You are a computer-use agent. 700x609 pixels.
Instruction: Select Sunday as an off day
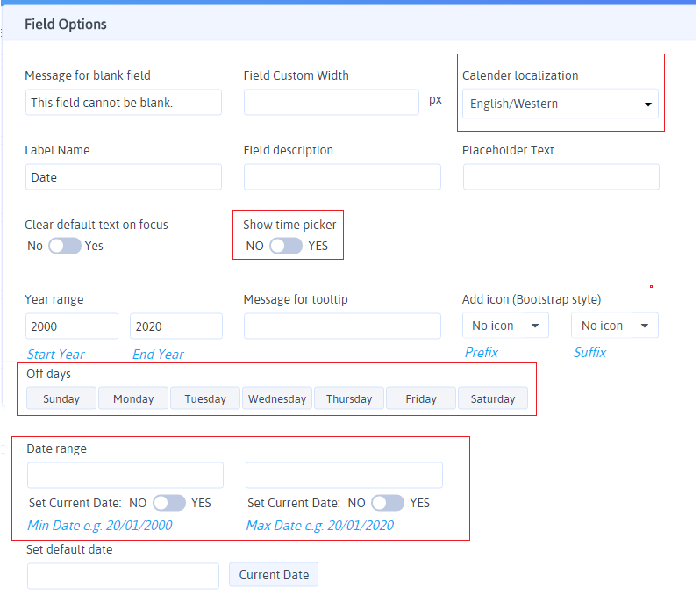tap(61, 398)
